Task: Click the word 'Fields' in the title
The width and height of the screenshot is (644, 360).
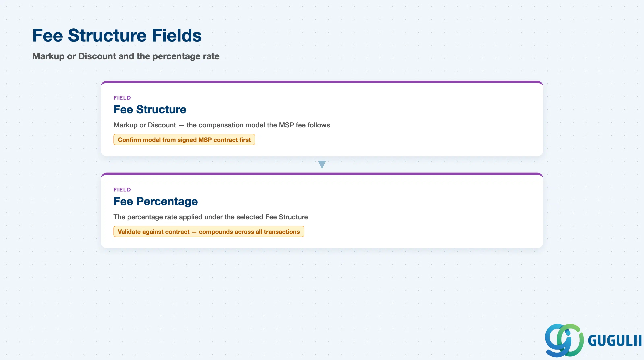Action: pyautogui.click(x=176, y=35)
